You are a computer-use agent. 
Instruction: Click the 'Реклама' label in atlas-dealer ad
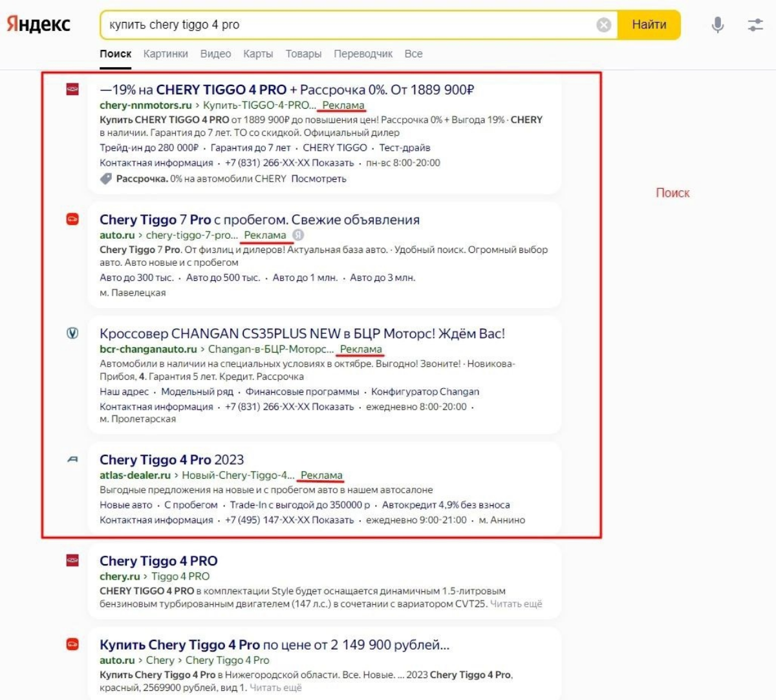(321, 475)
